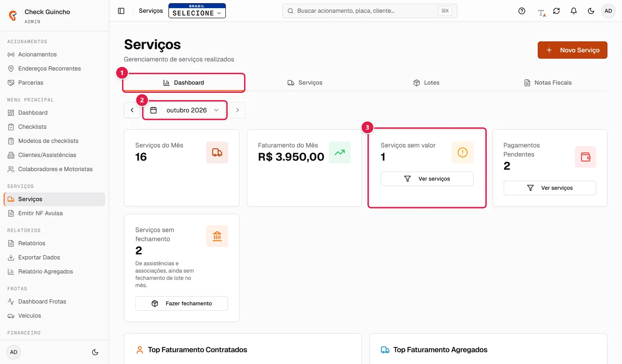Open Emitir NF Avulsa in the sidebar

pos(54,213)
